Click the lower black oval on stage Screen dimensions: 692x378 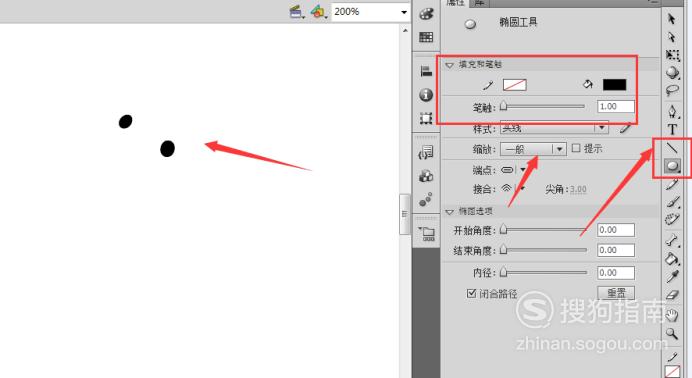[x=167, y=149]
